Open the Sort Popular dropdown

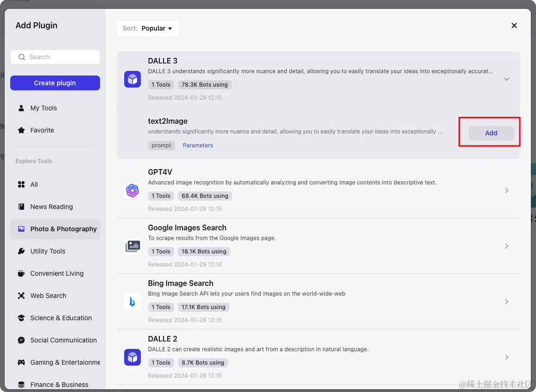pyautogui.click(x=148, y=28)
